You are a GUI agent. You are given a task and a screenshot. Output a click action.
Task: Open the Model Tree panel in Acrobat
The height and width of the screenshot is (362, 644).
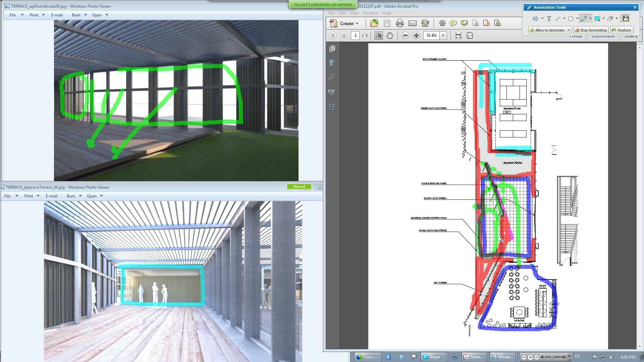[x=332, y=107]
